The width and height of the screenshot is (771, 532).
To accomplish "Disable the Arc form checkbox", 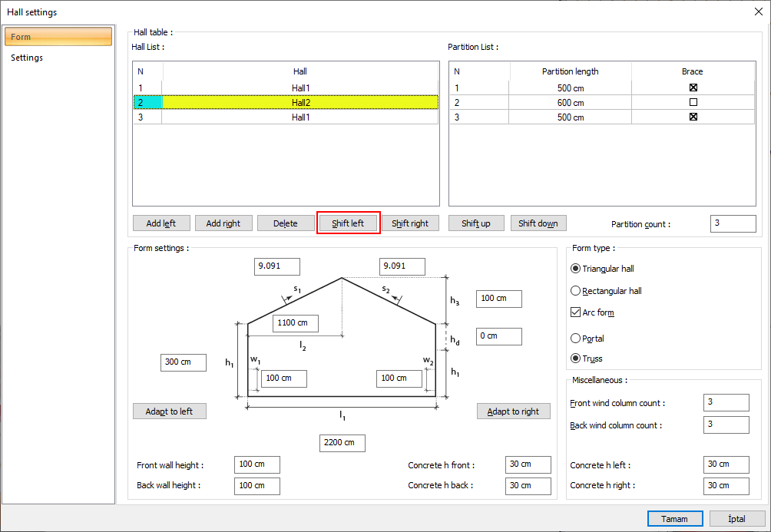I will click(x=576, y=312).
